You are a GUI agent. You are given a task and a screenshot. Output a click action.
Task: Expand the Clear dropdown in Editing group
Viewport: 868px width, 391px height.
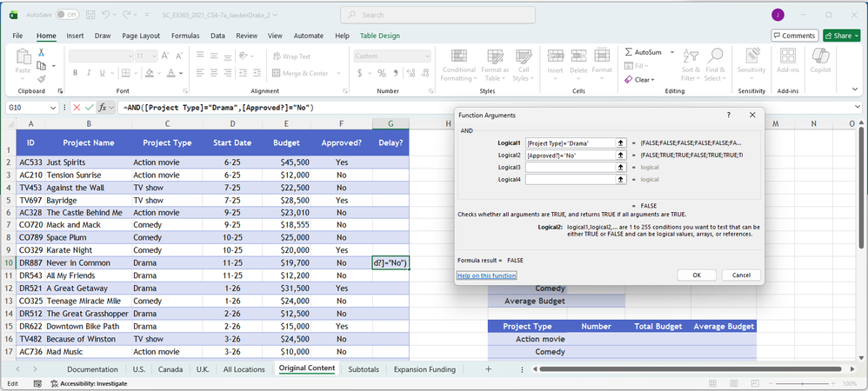652,79
